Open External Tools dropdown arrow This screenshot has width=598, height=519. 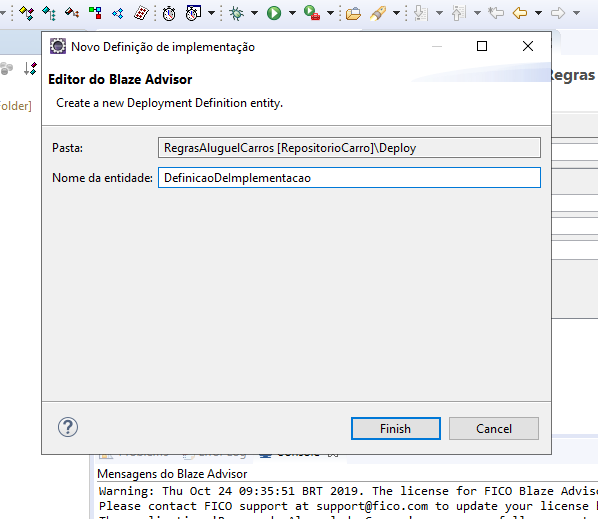tap(331, 13)
